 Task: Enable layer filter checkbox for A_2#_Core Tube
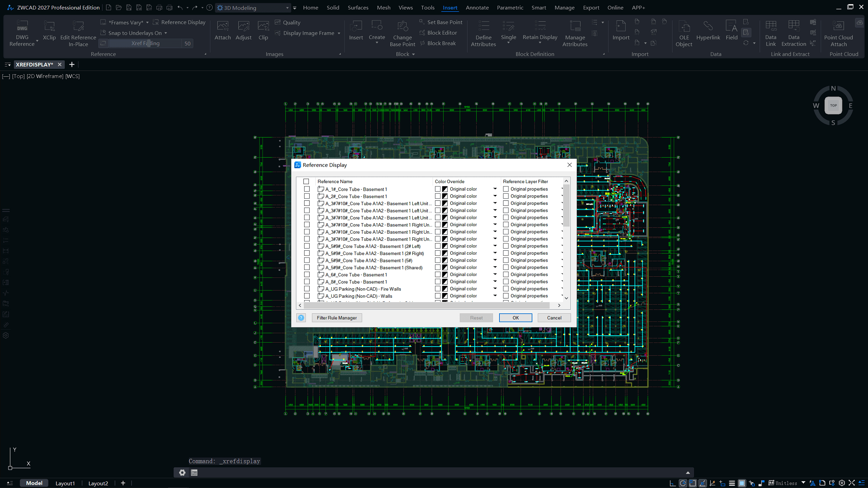click(x=506, y=196)
